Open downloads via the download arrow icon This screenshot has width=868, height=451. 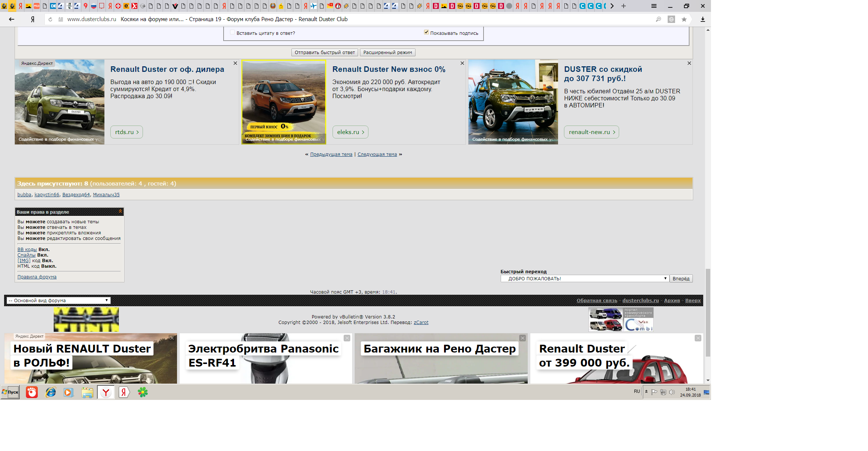702,19
